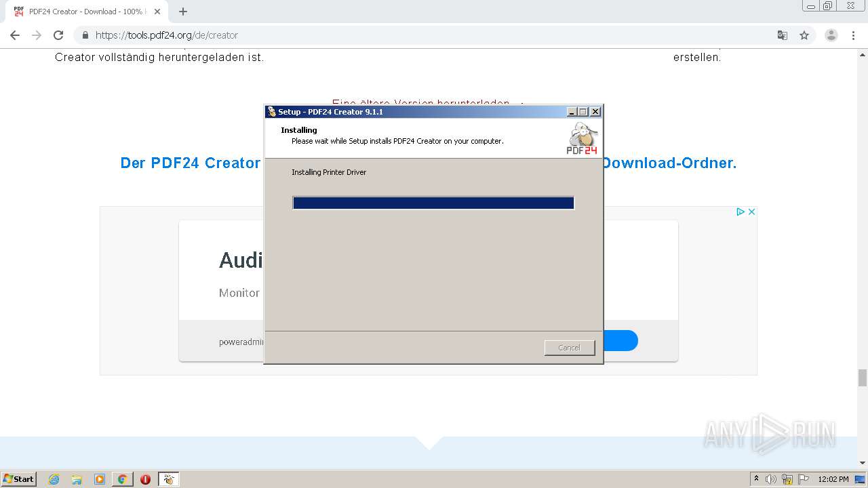Click the blue ad button behind dialog
Viewport: 868px width, 488px height.
coord(620,340)
